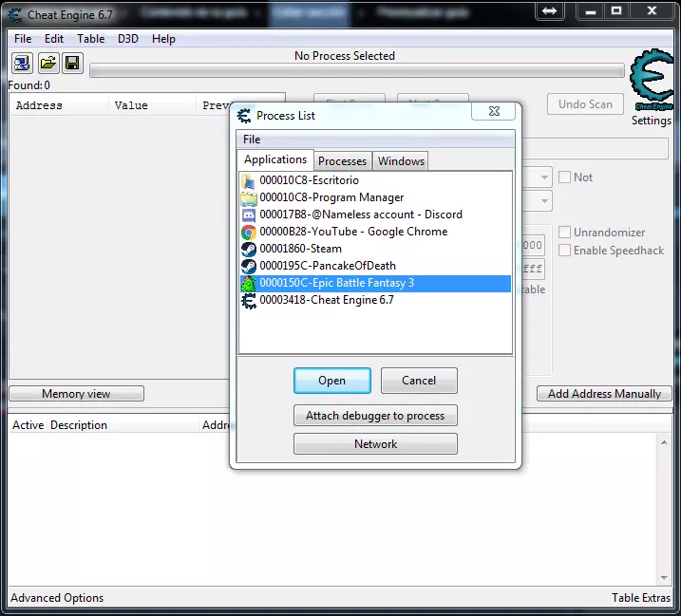Open the Edit menu

click(x=54, y=39)
